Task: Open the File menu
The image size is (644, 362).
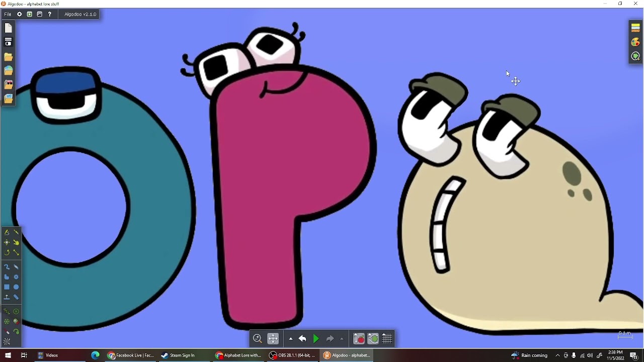Action: tap(8, 14)
